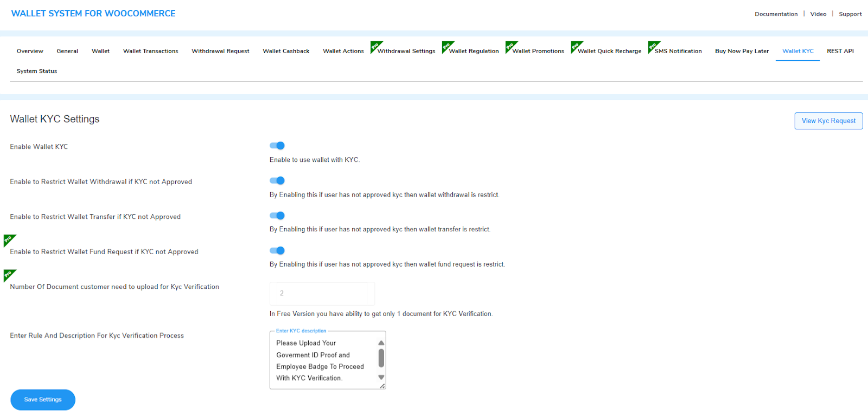Click the KYC description textarea resize handle

pyautogui.click(x=382, y=386)
